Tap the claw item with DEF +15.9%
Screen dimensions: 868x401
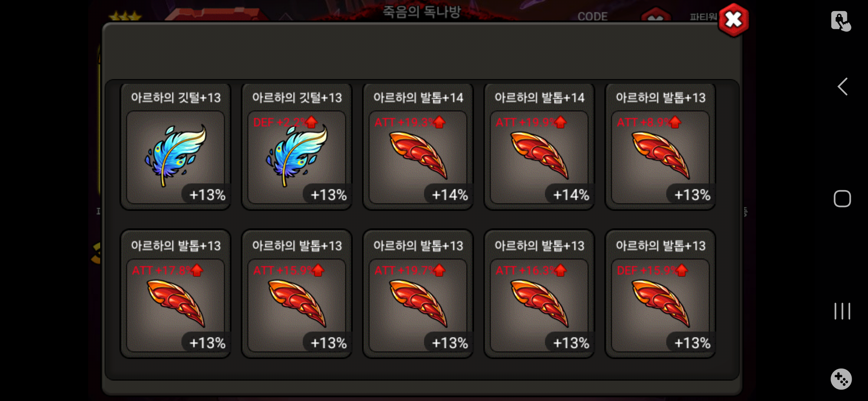[661, 294]
